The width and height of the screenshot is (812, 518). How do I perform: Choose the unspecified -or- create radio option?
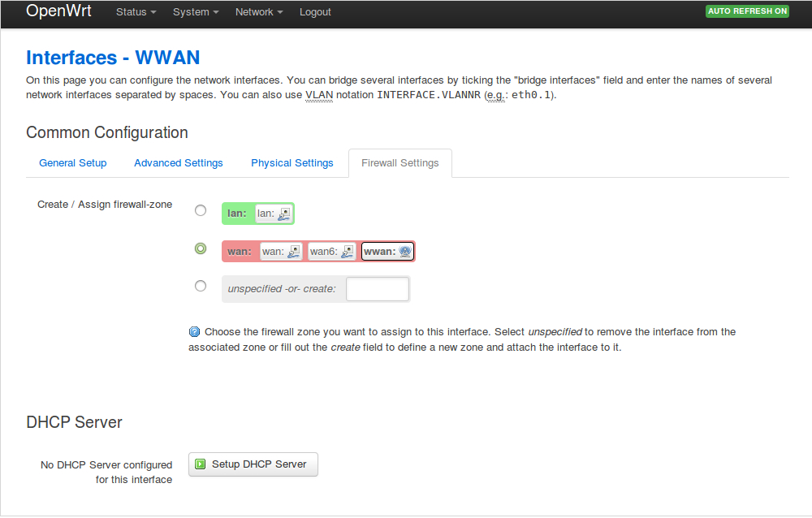click(x=201, y=286)
